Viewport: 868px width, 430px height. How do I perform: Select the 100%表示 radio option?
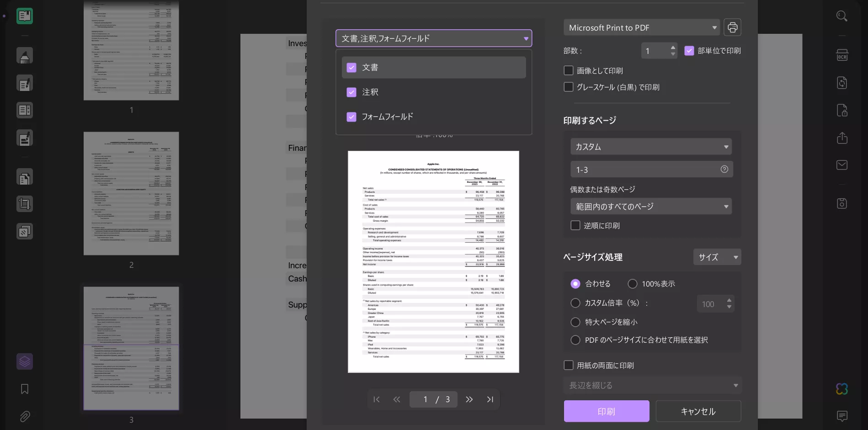click(633, 284)
